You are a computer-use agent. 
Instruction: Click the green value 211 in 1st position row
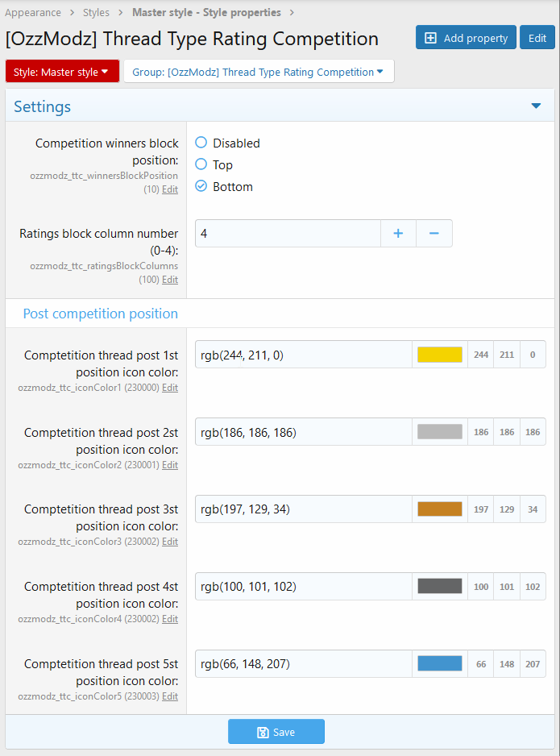pos(507,355)
